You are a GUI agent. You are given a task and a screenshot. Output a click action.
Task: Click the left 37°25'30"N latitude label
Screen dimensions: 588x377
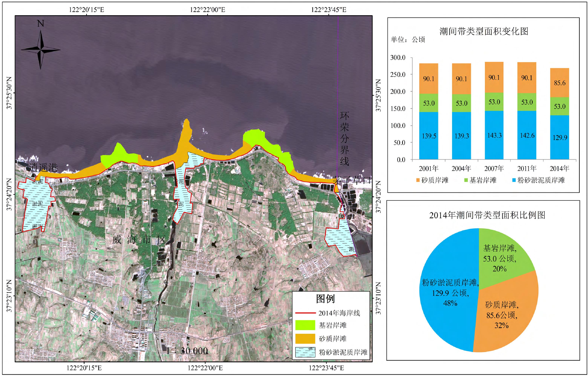point(9,93)
